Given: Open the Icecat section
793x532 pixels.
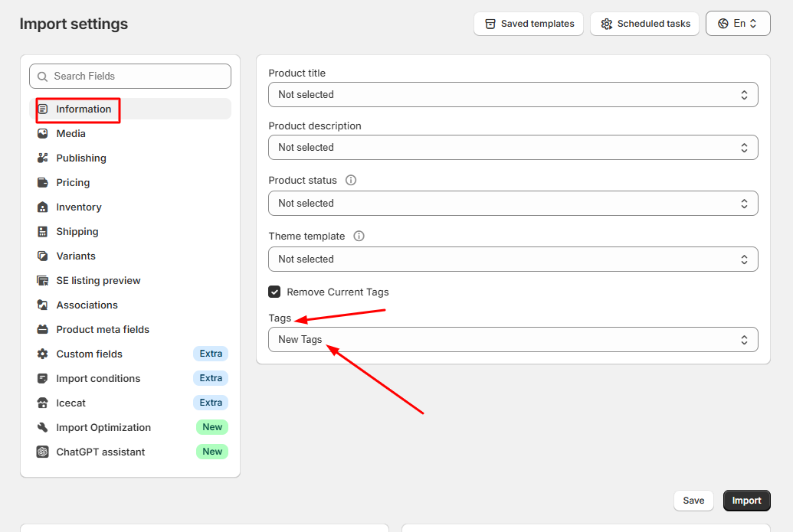Looking at the screenshot, I should [130, 403].
